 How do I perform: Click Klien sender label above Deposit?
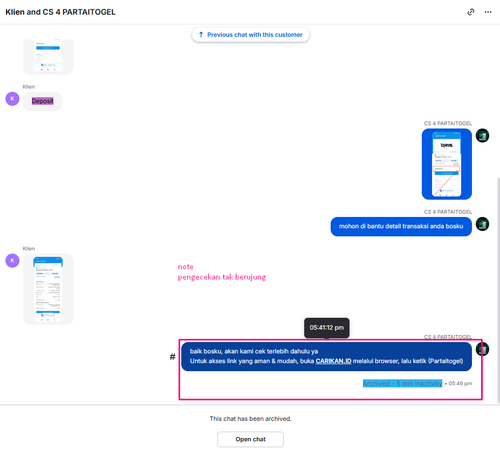(x=29, y=87)
